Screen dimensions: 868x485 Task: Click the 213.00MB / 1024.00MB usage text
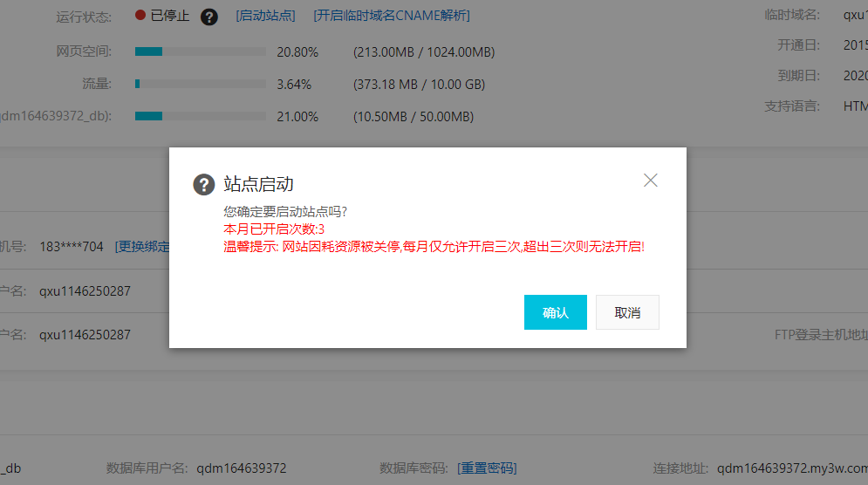(x=424, y=52)
